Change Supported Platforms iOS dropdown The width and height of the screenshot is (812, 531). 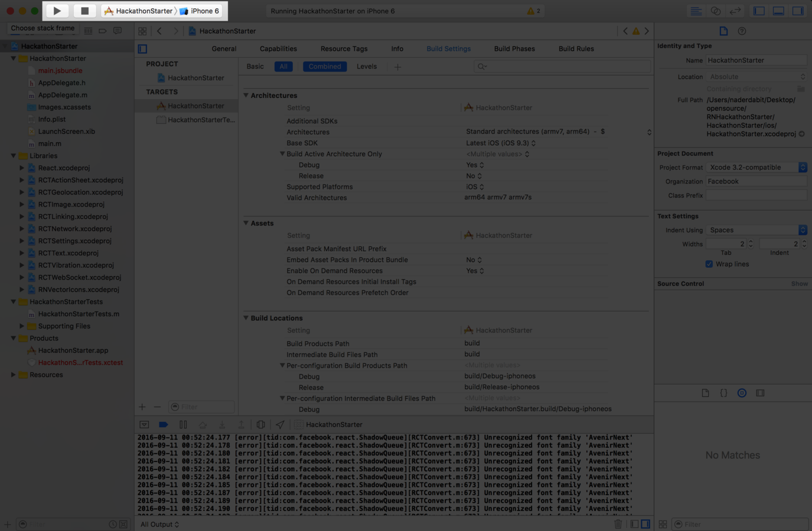tap(475, 187)
